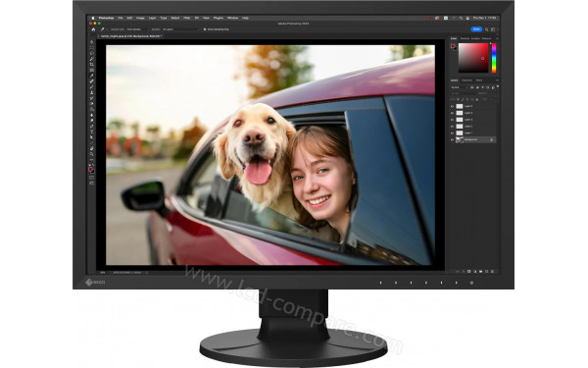Open the Image menu

tap(140, 18)
